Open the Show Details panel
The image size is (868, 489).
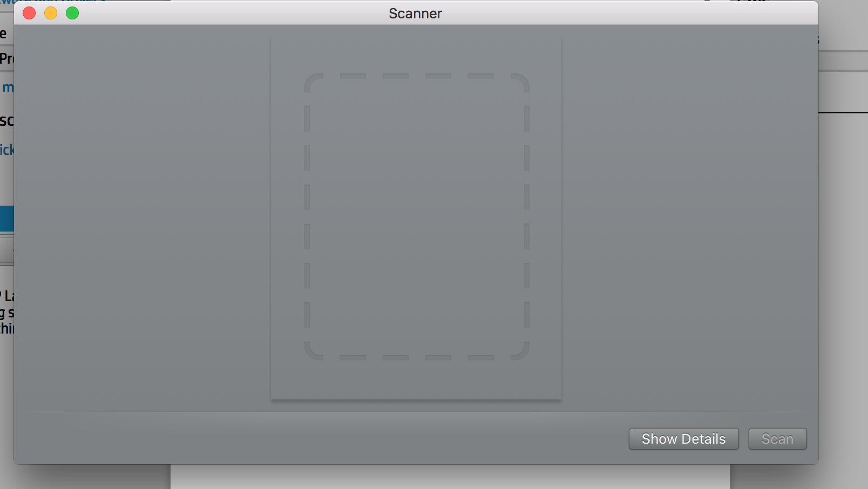click(x=683, y=439)
